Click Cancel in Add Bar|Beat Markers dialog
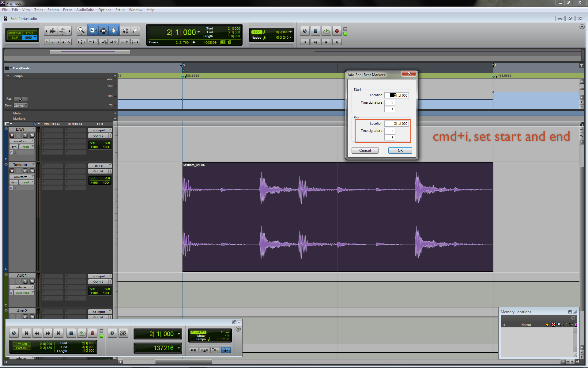588x368 pixels. pos(365,150)
